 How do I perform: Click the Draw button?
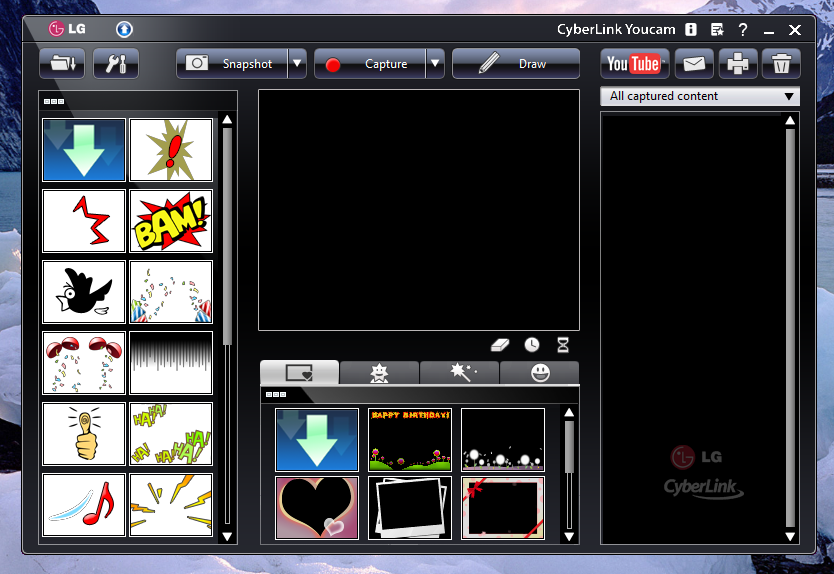[516, 64]
